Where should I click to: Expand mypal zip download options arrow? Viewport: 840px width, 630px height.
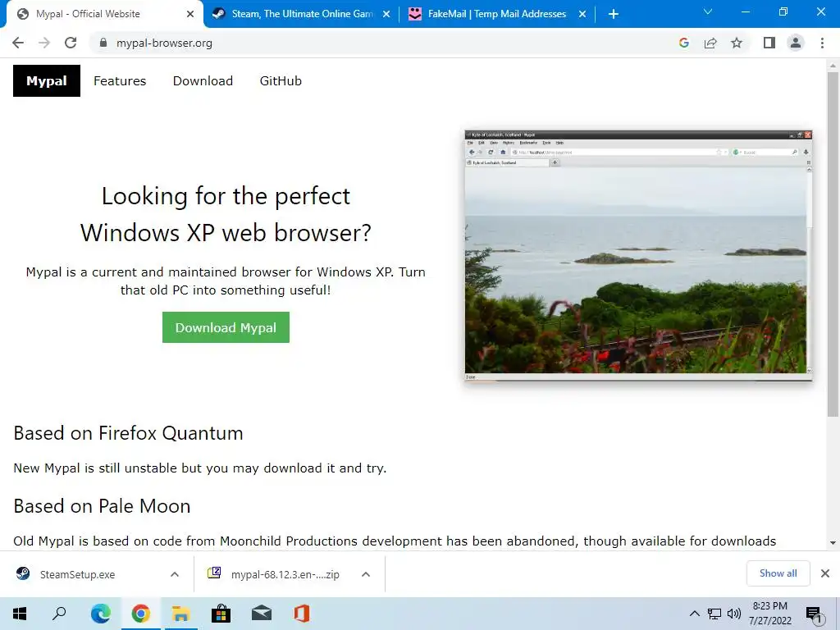pos(366,574)
